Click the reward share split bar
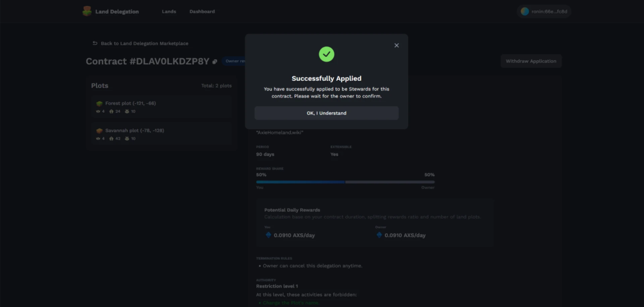 345,182
